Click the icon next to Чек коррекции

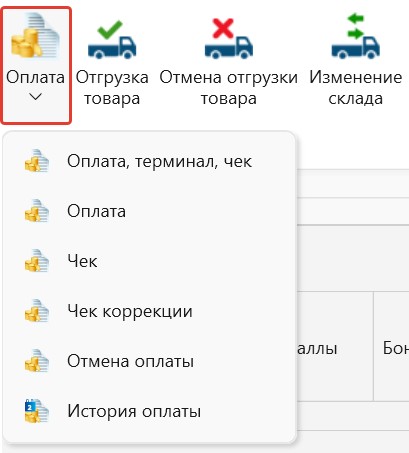tap(37, 311)
